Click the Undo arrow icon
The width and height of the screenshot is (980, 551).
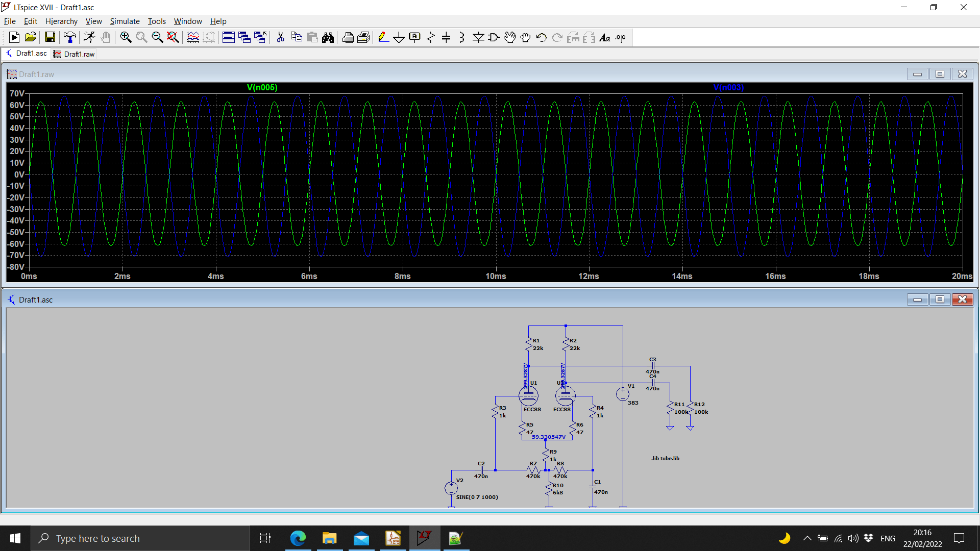pos(542,37)
